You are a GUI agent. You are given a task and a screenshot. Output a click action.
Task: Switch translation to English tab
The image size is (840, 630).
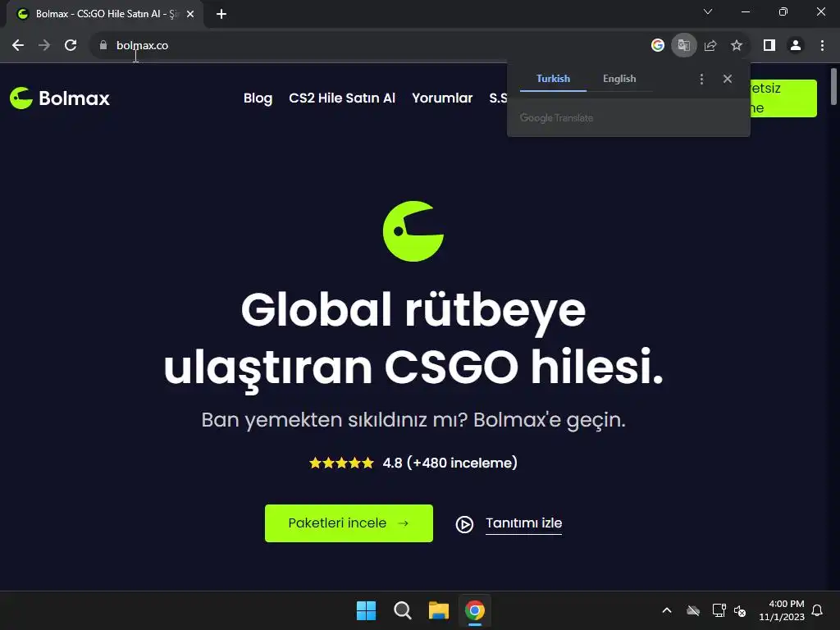click(619, 79)
